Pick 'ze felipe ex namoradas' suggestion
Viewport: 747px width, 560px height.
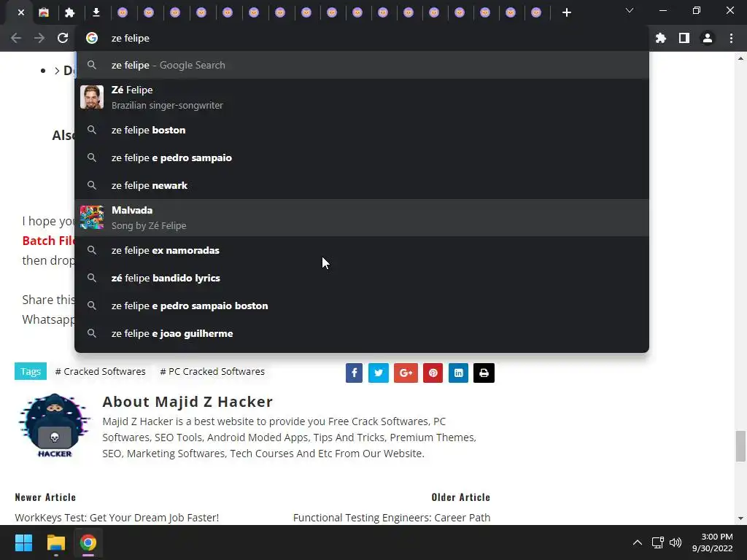click(x=362, y=251)
